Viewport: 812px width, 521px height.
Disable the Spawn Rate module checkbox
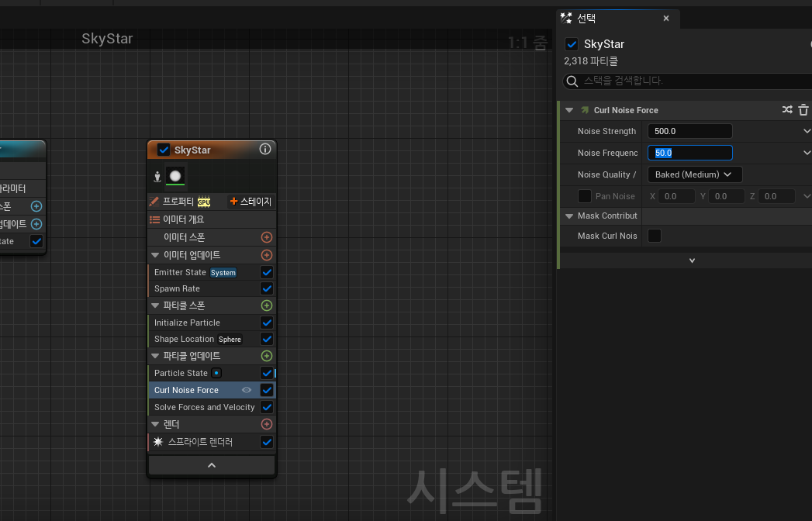[267, 288]
